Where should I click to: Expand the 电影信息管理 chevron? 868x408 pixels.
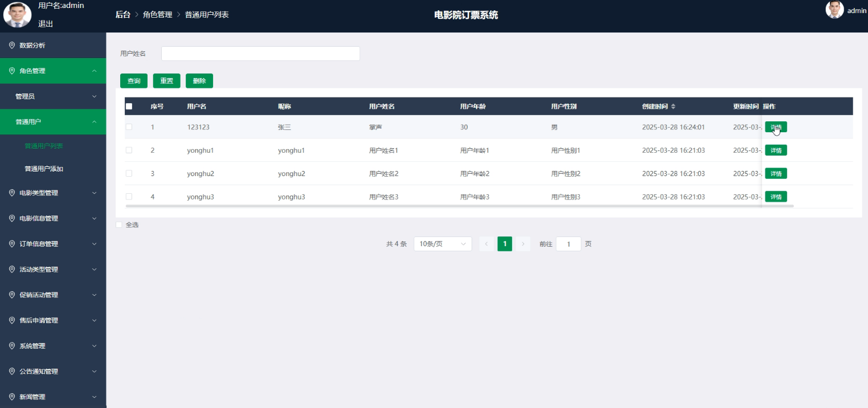coord(95,218)
